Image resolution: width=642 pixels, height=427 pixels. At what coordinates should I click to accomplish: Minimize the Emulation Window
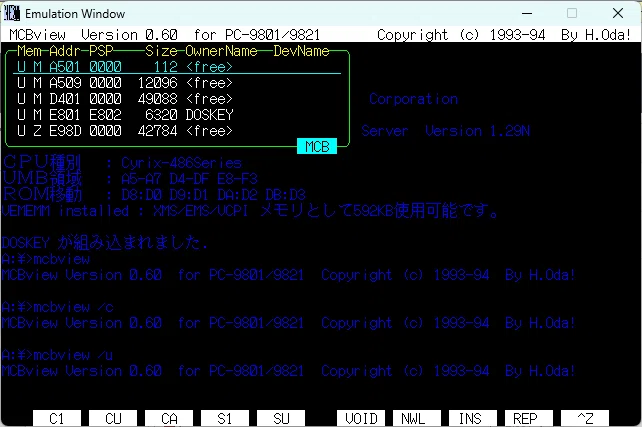click(527, 14)
